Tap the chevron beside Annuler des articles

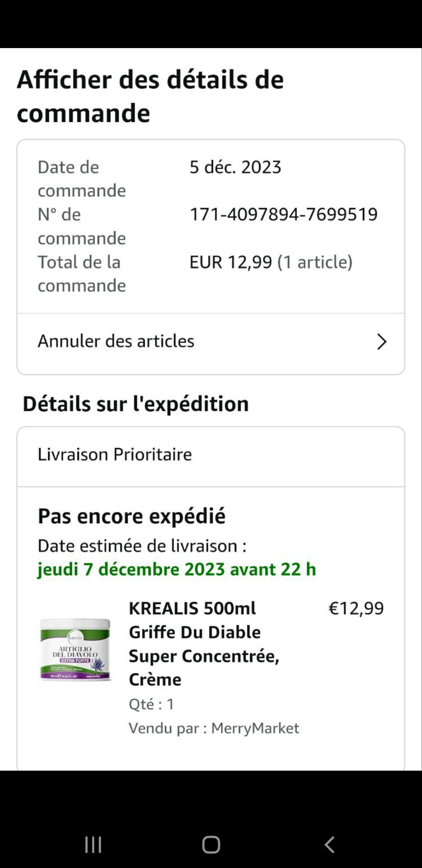tap(381, 342)
